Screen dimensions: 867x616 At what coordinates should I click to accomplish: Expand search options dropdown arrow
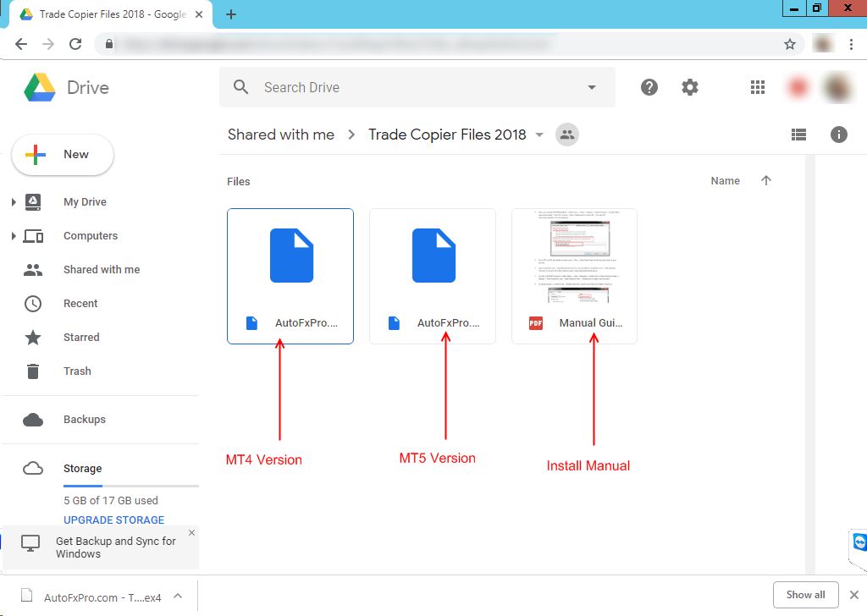592,87
